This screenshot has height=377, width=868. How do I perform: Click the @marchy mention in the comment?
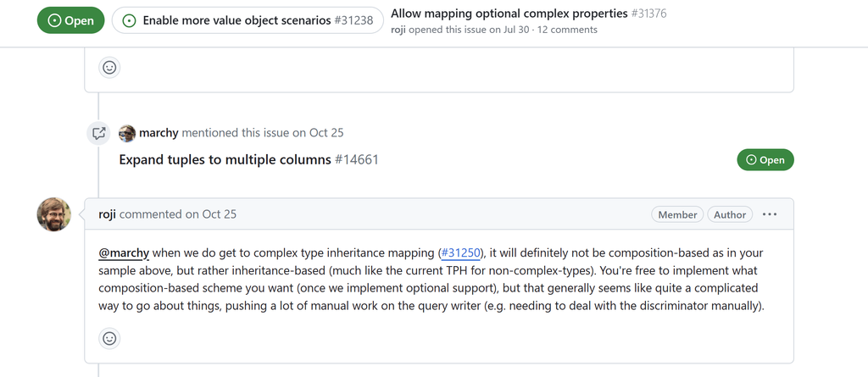(124, 252)
